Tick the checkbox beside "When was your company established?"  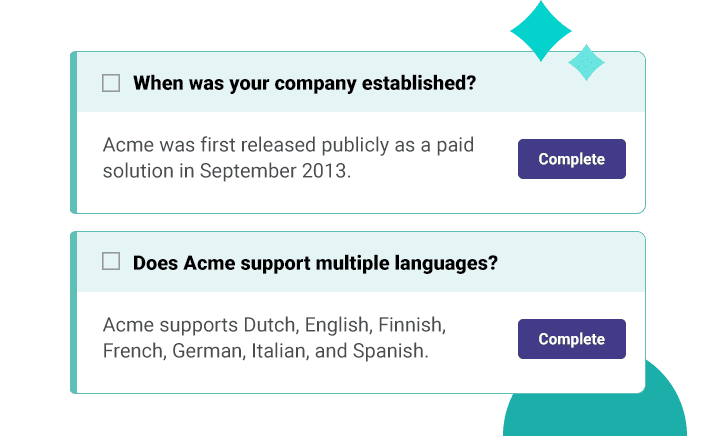pyautogui.click(x=111, y=83)
